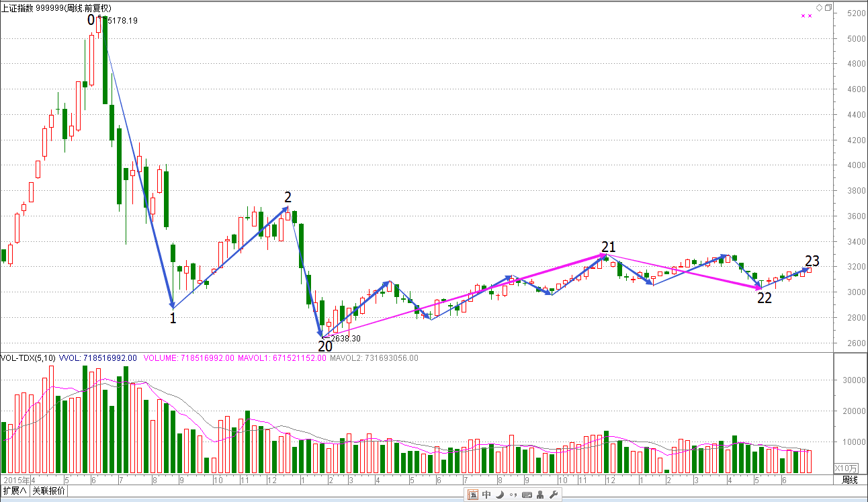Click the 上证指数 999999 chart title
The height and width of the screenshot is (502, 868).
coord(56,7)
